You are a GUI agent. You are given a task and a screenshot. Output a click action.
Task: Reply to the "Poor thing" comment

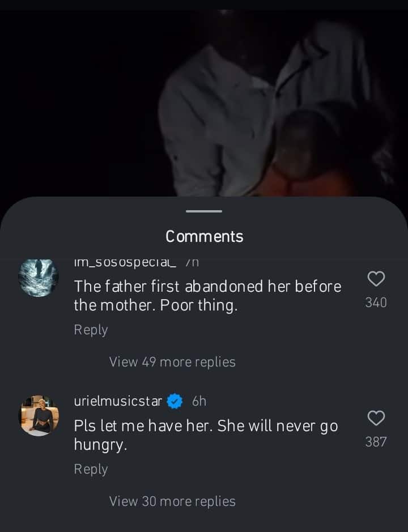(x=91, y=330)
